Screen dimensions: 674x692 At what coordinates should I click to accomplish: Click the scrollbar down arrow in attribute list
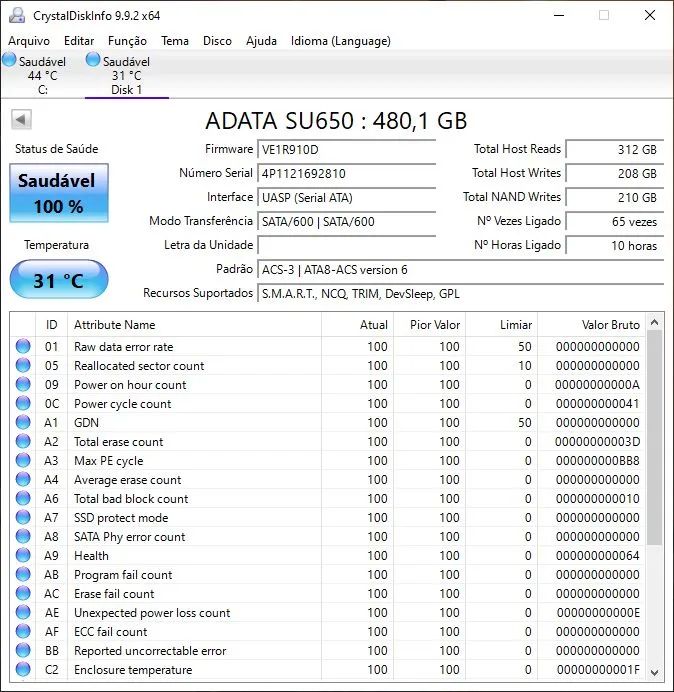[x=655, y=673]
